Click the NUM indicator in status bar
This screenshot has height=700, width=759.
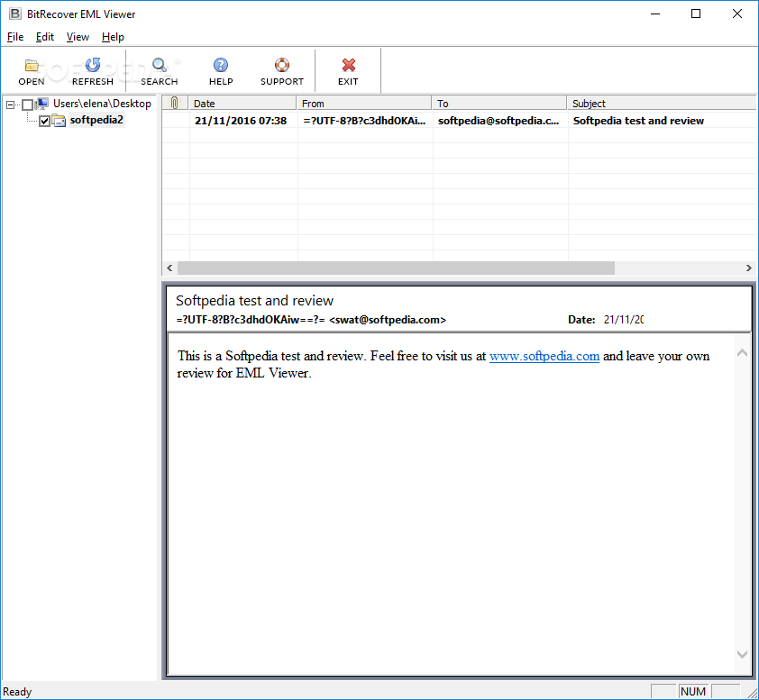(x=692, y=692)
